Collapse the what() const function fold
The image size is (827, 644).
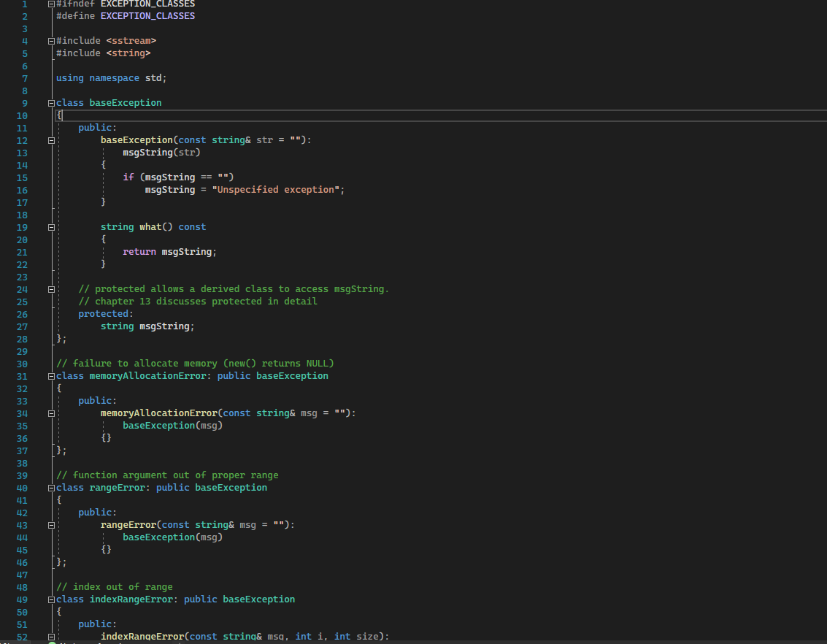tap(51, 227)
